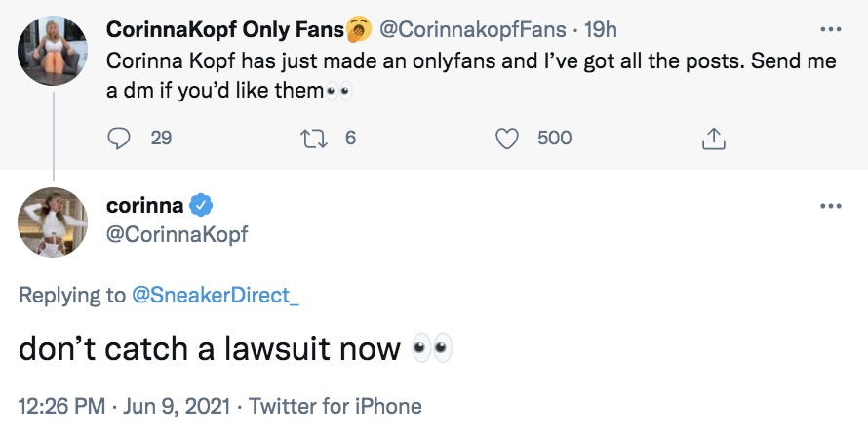868x443 pixels.
Task: Visit the @CorinnakopfFans handle
Action: pos(471,30)
